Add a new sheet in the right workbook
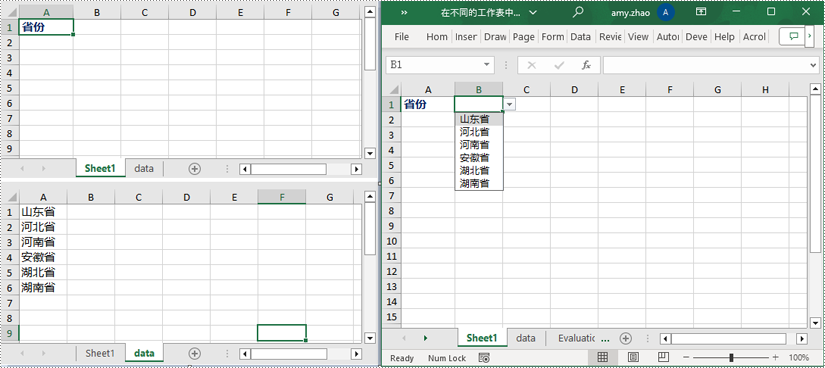This screenshot has height=368, width=825. (x=625, y=338)
